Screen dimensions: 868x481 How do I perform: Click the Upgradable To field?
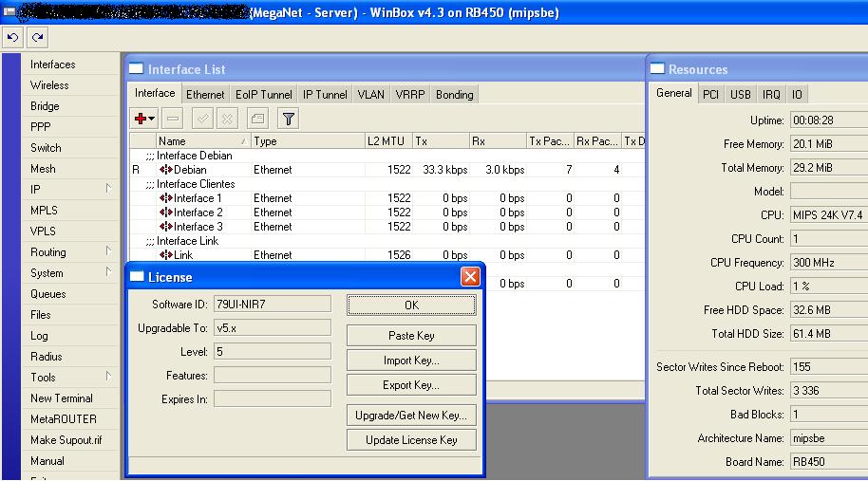pos(273,328)
